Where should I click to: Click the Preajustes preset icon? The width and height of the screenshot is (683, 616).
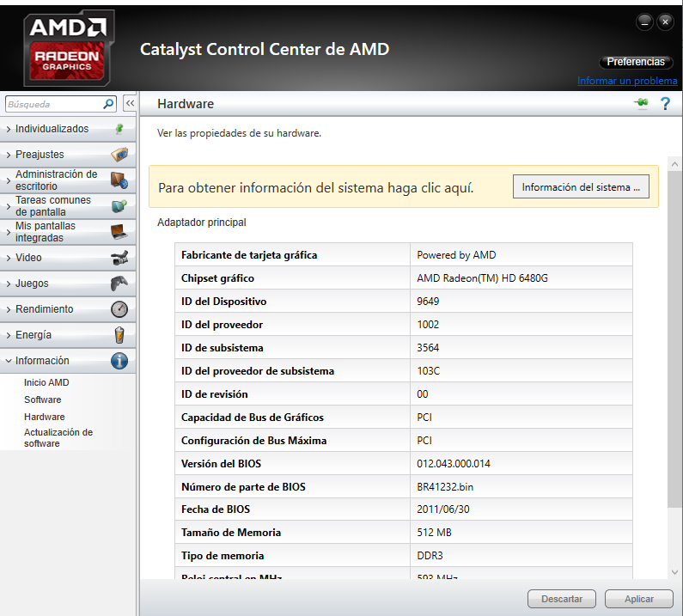(119, 155)
